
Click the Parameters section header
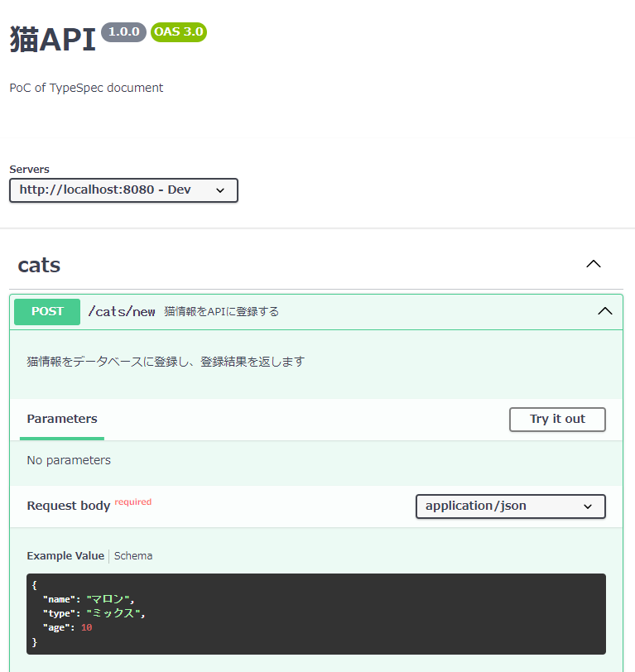pos(61,419)
